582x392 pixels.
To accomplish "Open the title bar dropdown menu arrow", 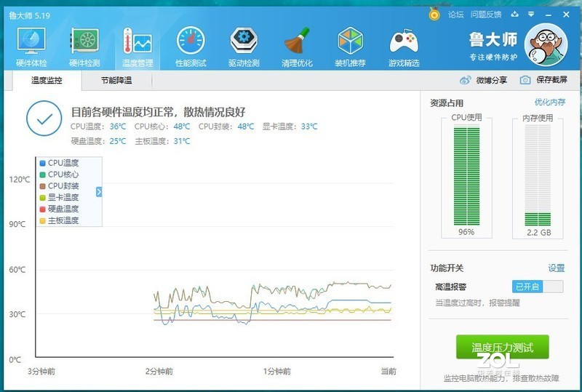I will (x=531, y=15).
